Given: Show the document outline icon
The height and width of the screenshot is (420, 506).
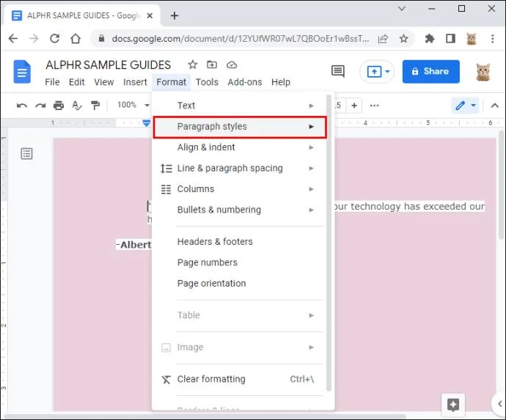Looking at the screenshot, I should [x=26, y=153].
